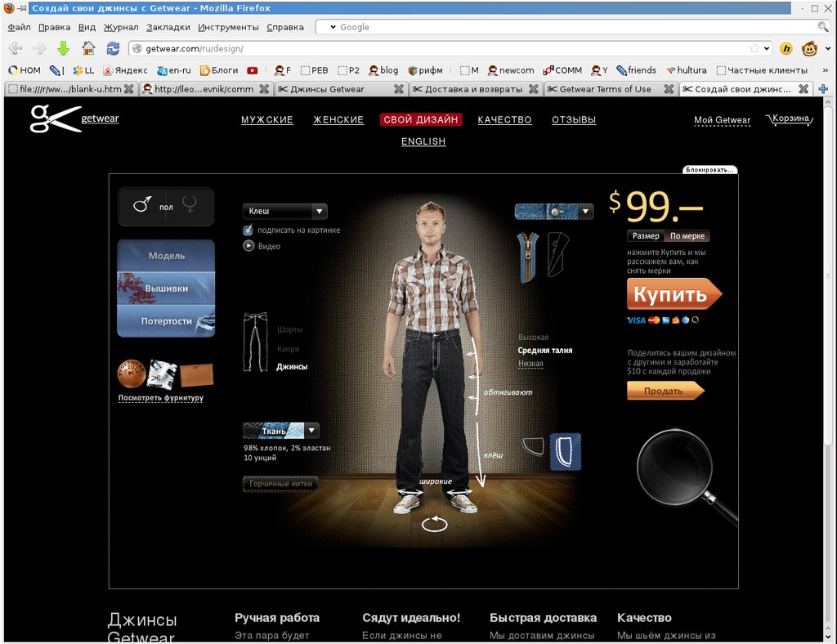Screen dimensions: 837x644
Task: Select 'Высокая' waist option
Action: [x=533, y=338]
